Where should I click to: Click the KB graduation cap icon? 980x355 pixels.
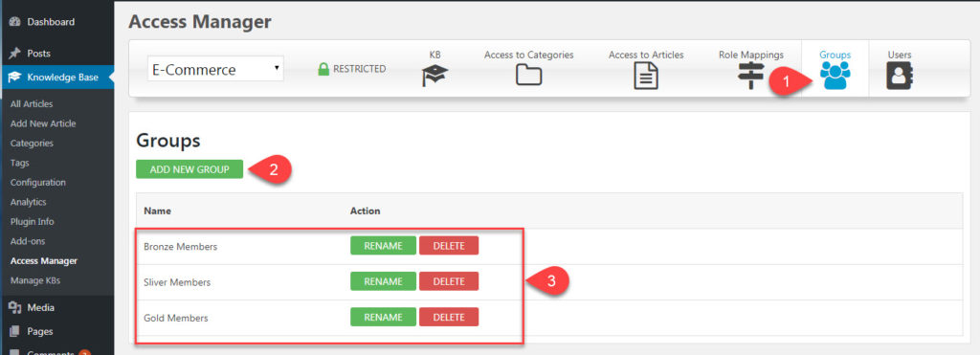pos(435,77)
